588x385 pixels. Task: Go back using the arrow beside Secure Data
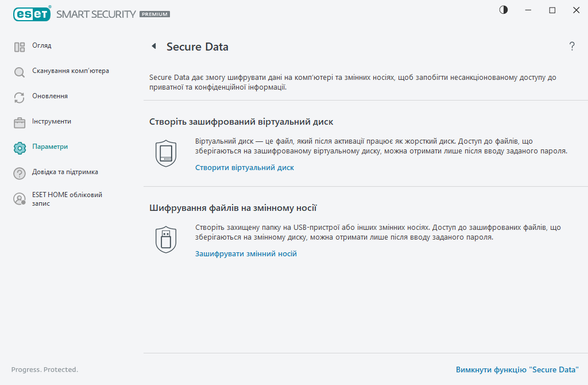153,46
